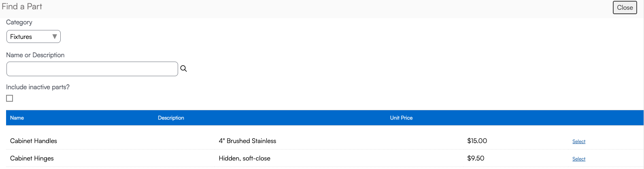The width and height of the screenshot is (644, 169).
Task: Click the Cabinet Handles part name
Action: 34,141
